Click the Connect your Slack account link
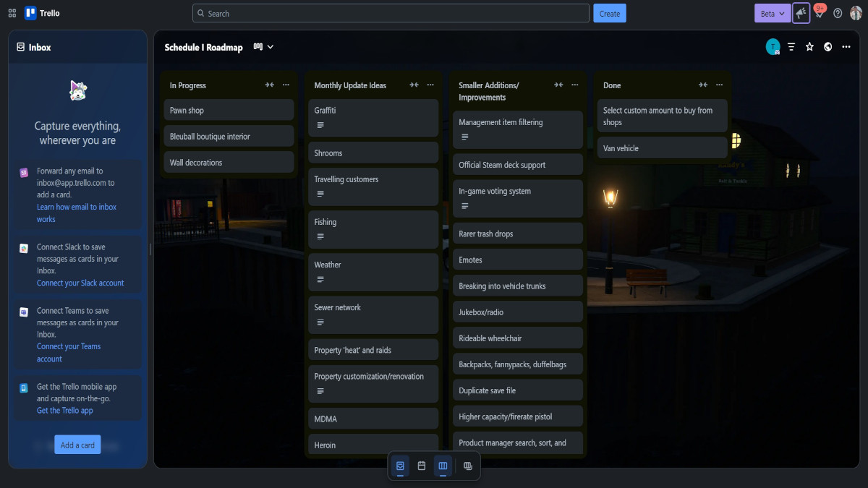Image resolution: width=868 pixels, height=488 pixels. tap(80, 283)
